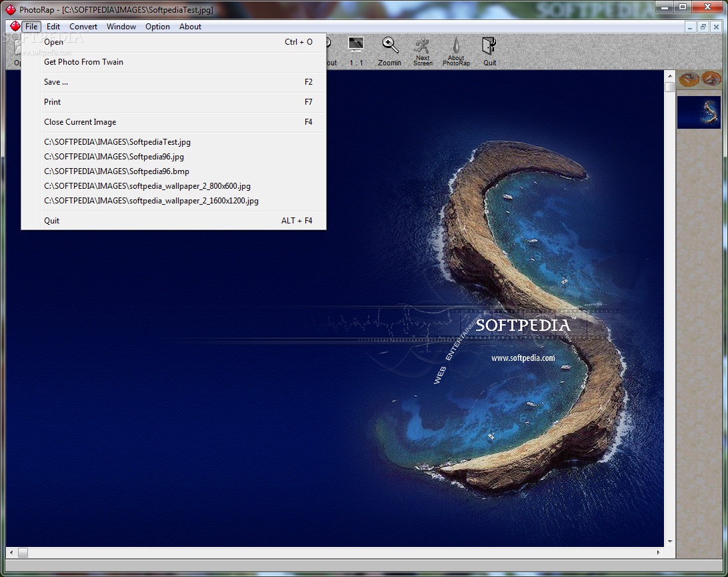
Task: Open the Convert menu
Action: click(x=83, y=27)
